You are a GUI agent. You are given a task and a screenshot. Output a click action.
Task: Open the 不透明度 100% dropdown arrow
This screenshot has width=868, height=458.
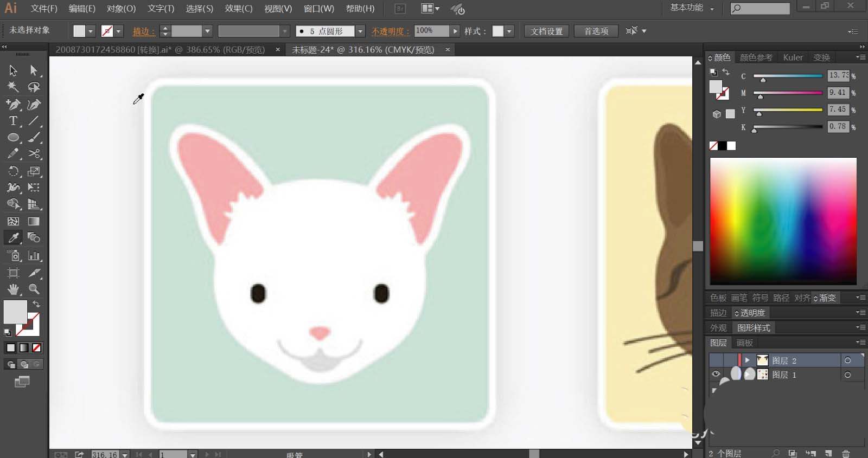(455, 31)
